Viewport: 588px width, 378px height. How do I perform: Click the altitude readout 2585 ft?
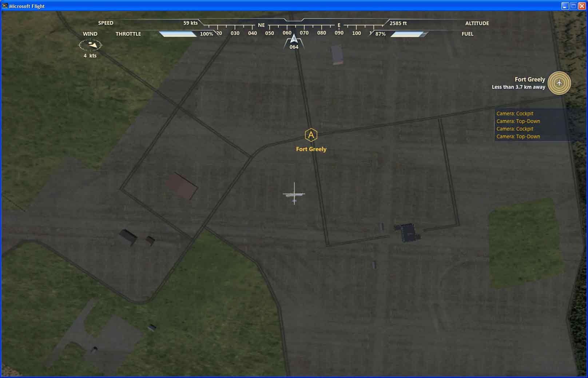point(398,23)
